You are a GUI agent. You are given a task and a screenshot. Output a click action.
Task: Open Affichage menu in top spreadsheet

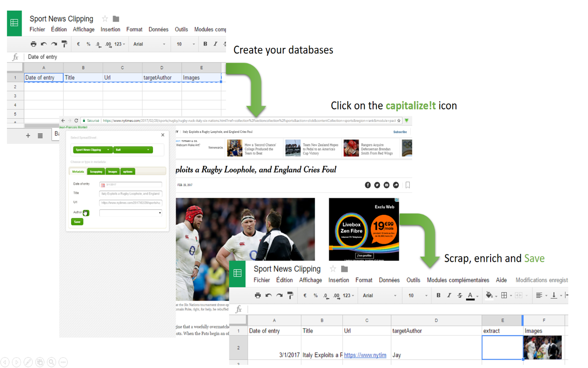click(x=84, y=29)
